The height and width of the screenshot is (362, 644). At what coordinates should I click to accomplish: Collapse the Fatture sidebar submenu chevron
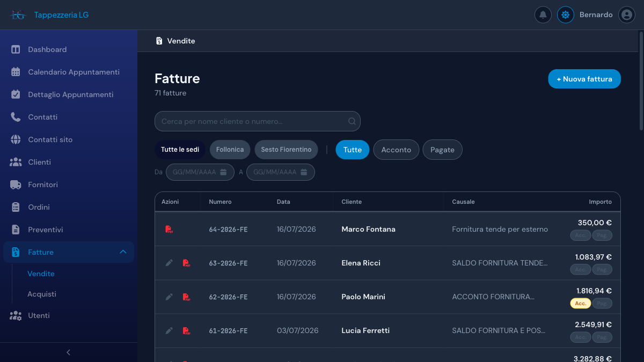point(123,252)
